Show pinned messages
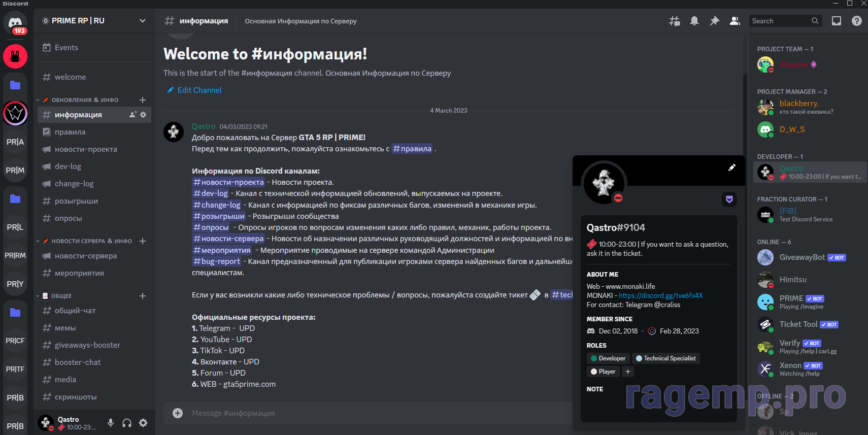 715,21
